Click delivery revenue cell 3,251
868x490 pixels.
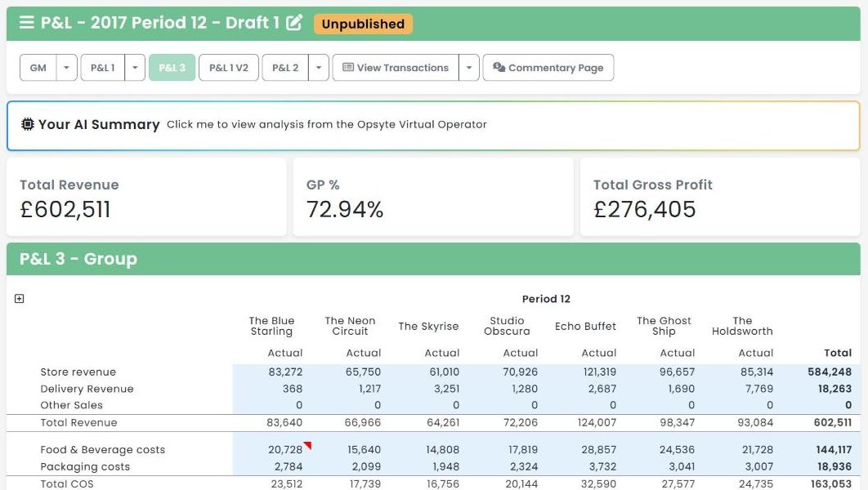pyautogui.click(x=447, y=389)
